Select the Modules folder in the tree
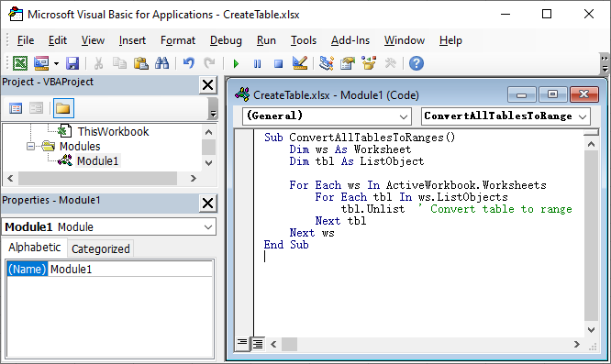The image size is (611, 364). pos(80,147)
